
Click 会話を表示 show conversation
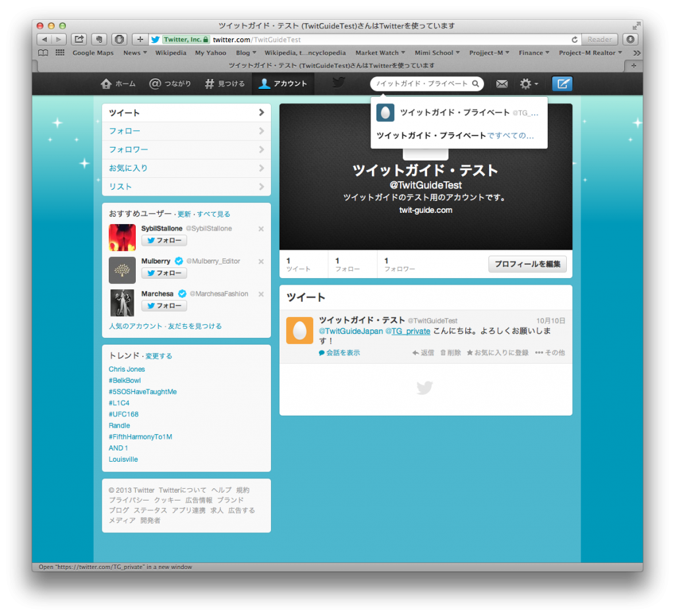pos(339,352)
